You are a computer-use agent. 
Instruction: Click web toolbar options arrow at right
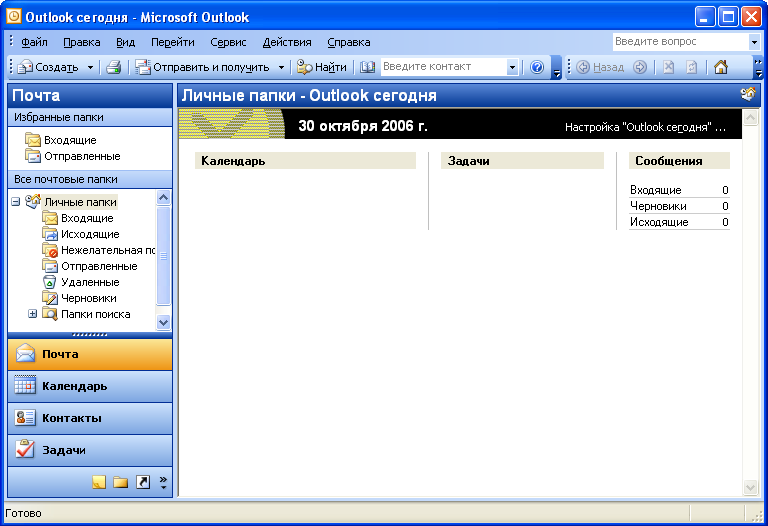(758, 68)
